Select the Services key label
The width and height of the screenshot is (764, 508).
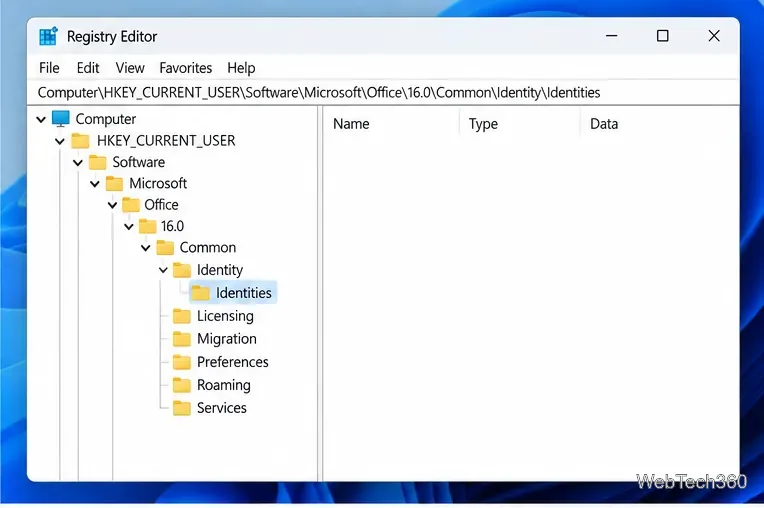coord(222,408)
